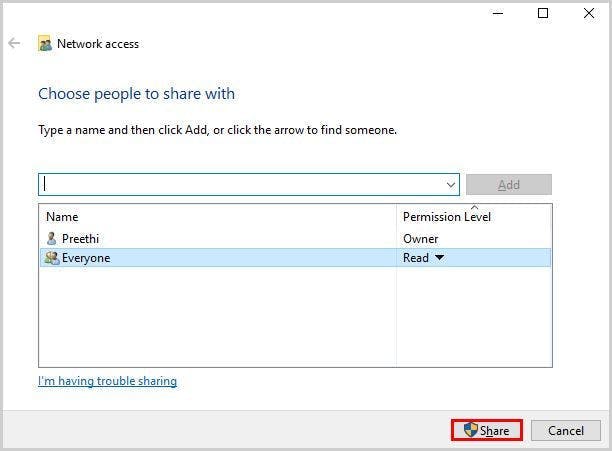Sort by the Name column header
612x451 pixels.
[218, 217]
